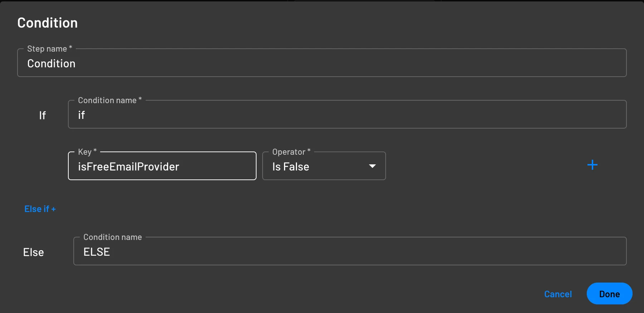Select the Else condition name field

[350, 252]
